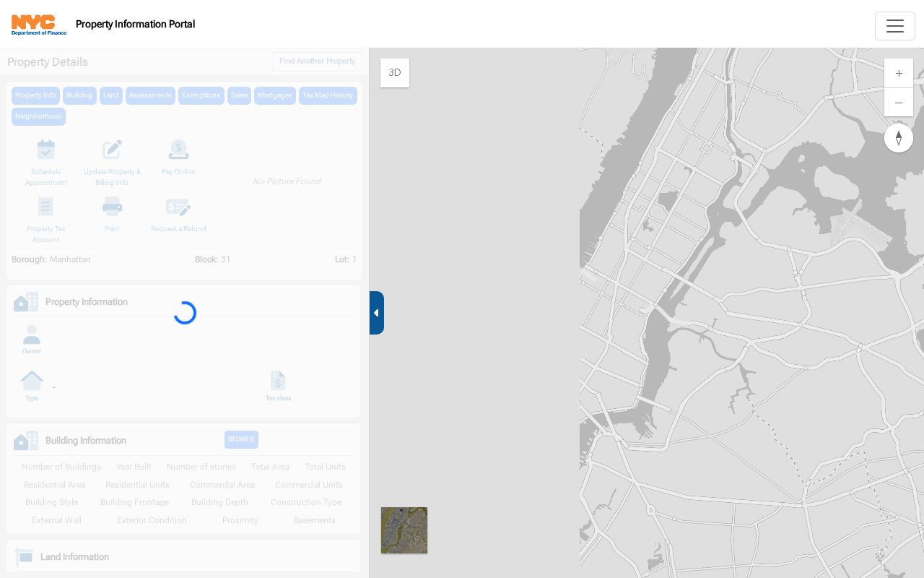Click the Year Built label
This screenshot has height=578, width=924.
pos(134,467)
